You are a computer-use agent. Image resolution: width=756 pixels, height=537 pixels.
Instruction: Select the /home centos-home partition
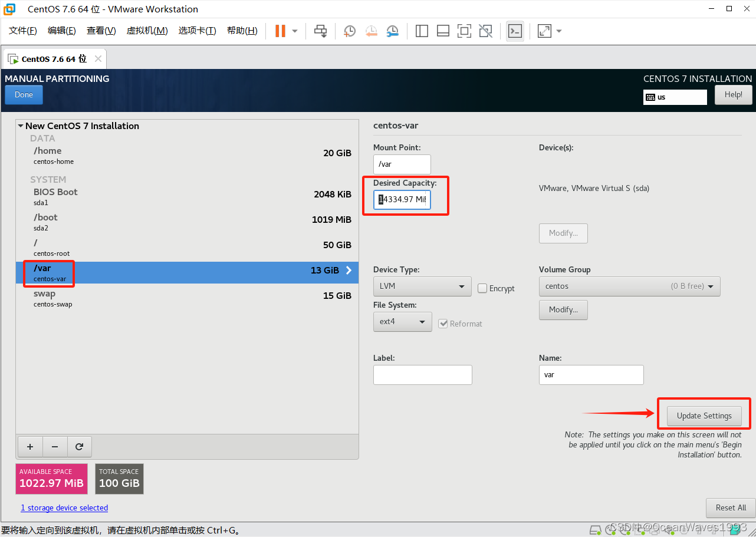[187, 156]
